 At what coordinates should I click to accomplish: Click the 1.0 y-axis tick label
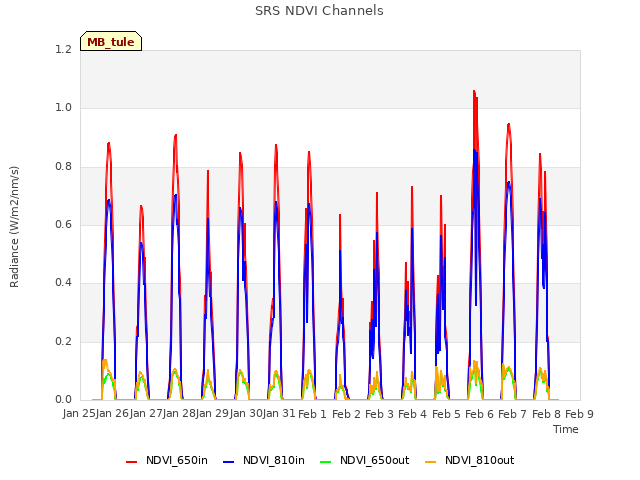click(x=64, y=108)
